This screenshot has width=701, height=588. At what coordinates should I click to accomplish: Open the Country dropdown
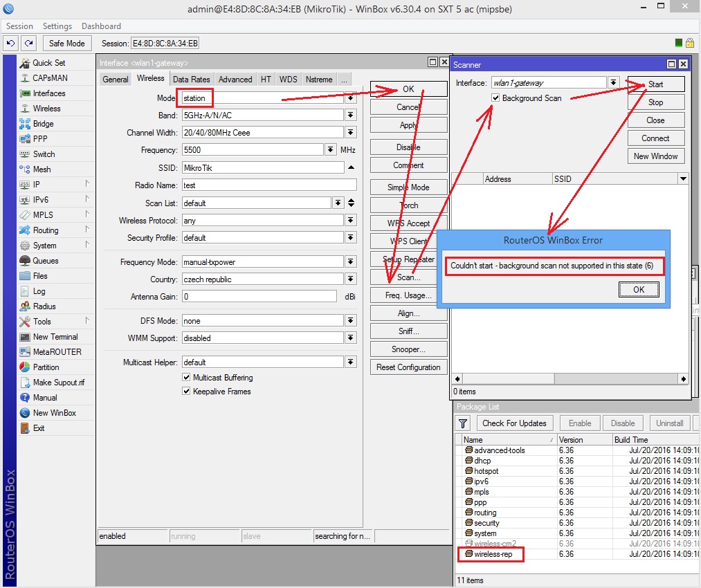(x=350, y=279)
